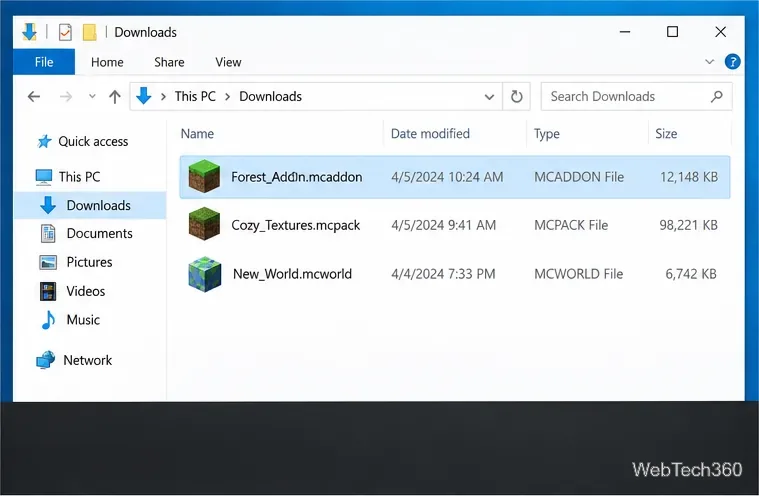Select Quick access in navigation pane
The image size is (759, 496).
point(93,141)
